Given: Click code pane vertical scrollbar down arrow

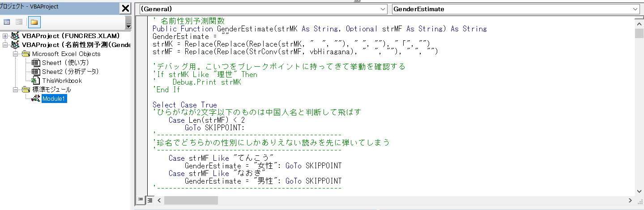Looking at the screenshot, I should 638,190.
